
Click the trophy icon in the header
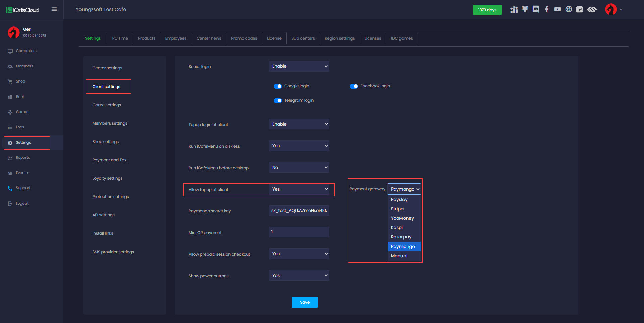(525, 9)
